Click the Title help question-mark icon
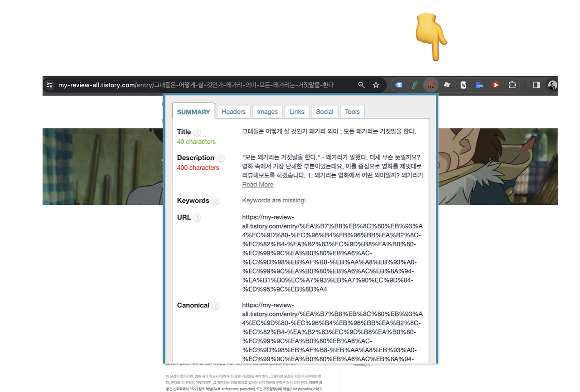This screenshot has width=580, height=392. pos(197,132)
